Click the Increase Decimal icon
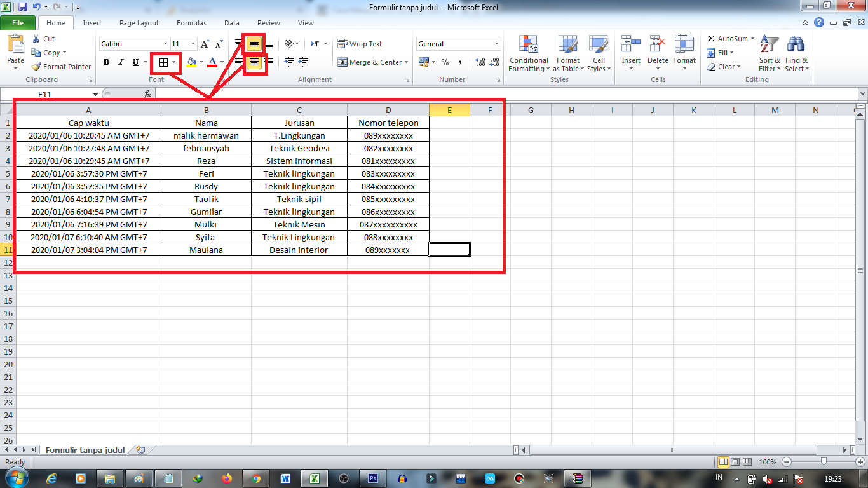 click(x=481, y=63)
